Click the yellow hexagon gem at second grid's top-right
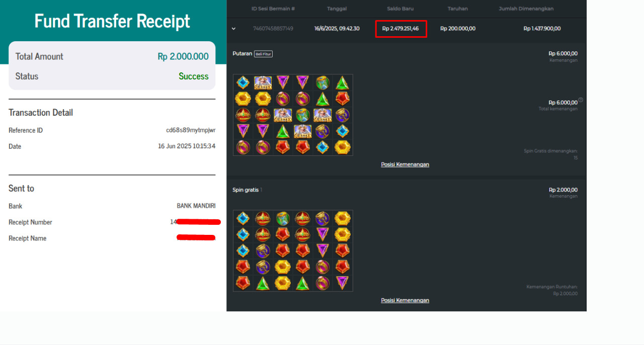Viewport: 644px width, 345px height. pos(342,218)
